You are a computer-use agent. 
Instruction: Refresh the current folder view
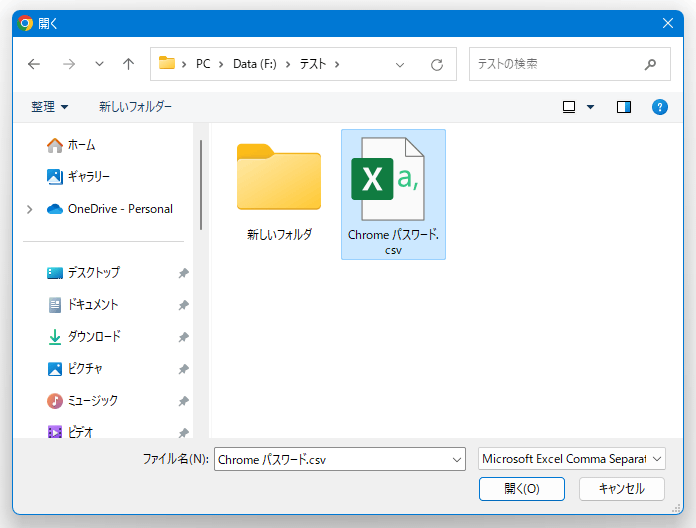(x=437, y=65)
